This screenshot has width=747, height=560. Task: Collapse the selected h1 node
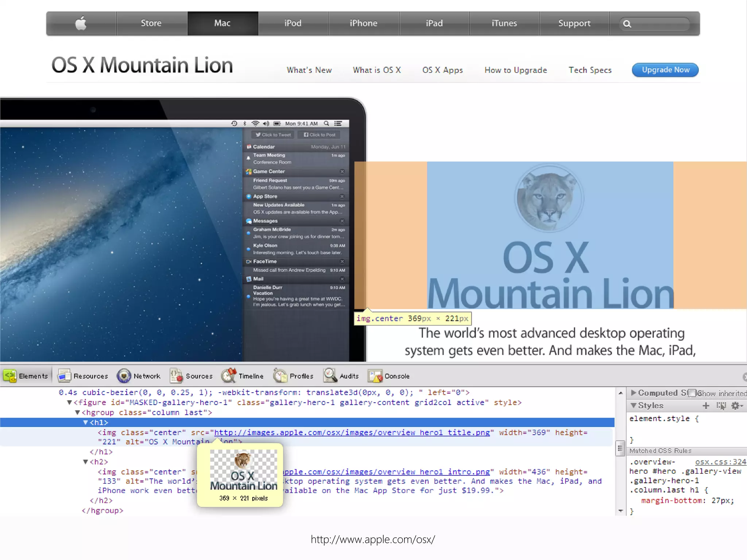tap(85, 422)
